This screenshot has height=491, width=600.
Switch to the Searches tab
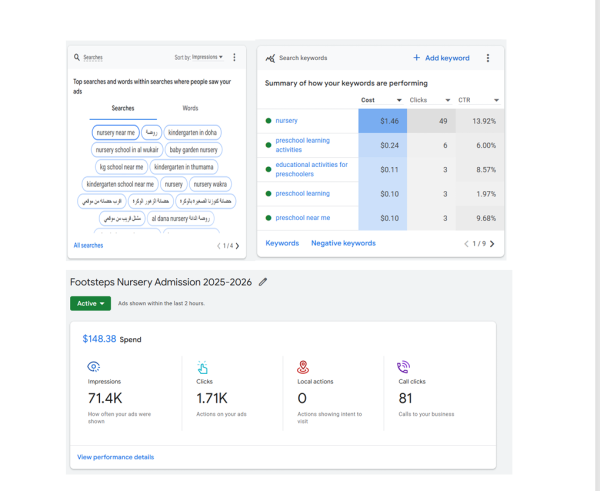(123, 108)
